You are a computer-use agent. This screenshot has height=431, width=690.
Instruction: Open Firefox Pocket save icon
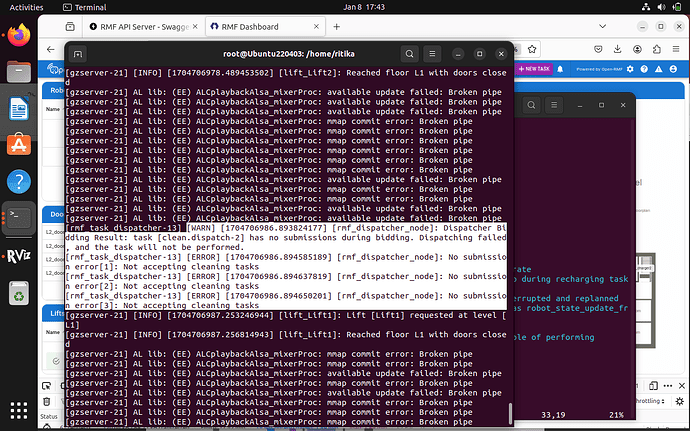(598, 49)
